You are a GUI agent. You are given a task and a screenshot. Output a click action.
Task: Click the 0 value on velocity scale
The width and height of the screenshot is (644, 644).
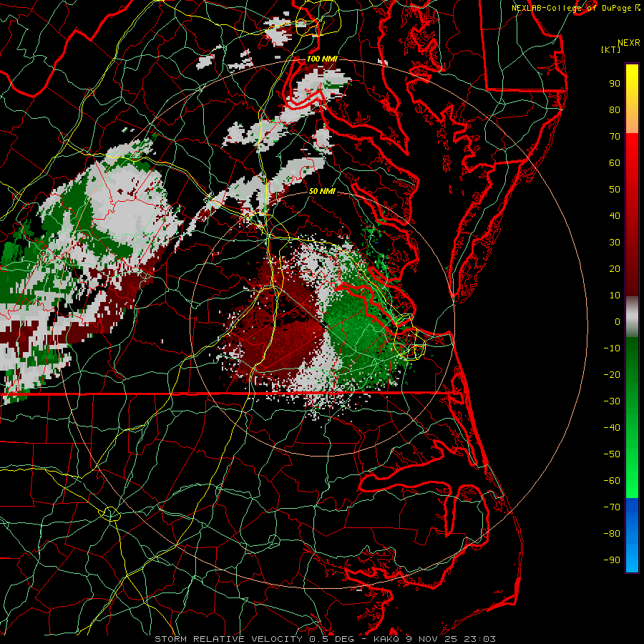point(618,322)
